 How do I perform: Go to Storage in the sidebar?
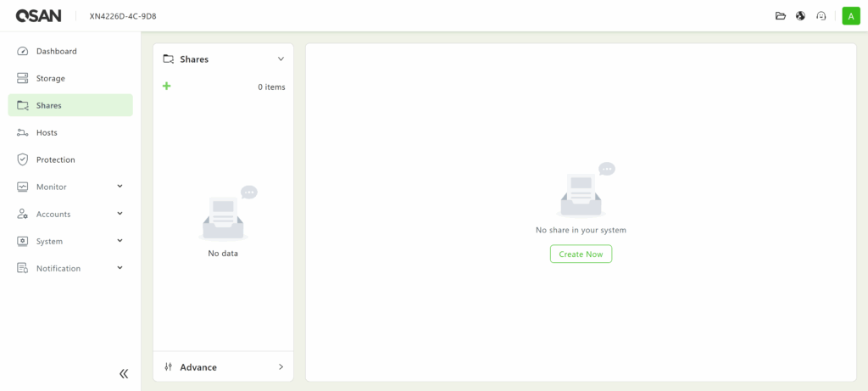pos(50,78)
